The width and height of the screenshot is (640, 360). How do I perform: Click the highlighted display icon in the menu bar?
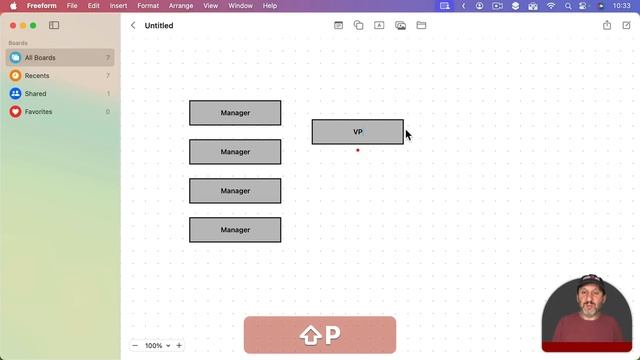point(445,6)
